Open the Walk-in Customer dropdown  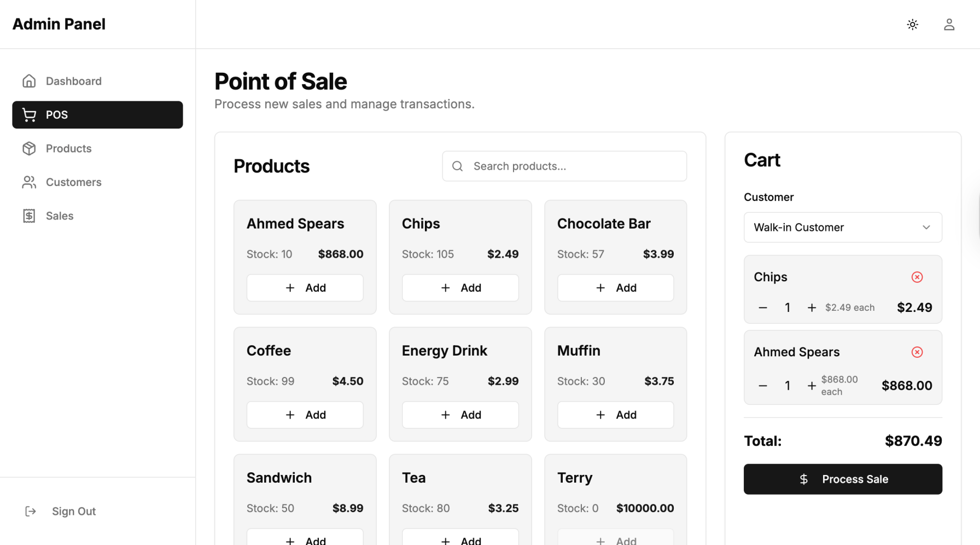click(842, 227)
